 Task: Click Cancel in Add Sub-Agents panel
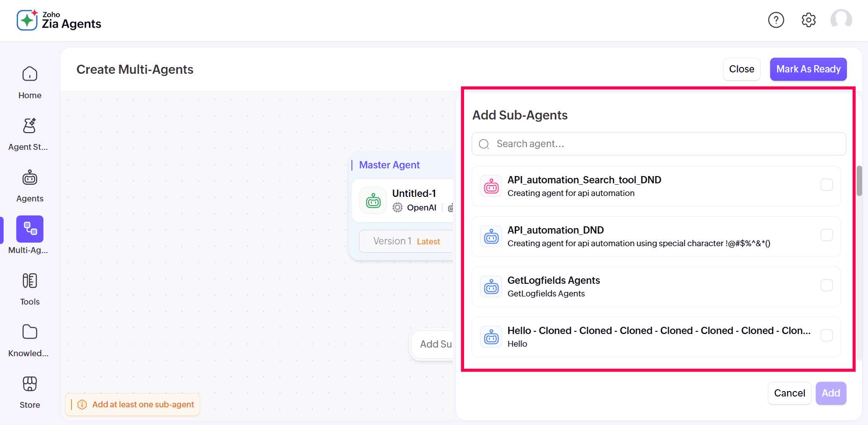coord(790,393)
